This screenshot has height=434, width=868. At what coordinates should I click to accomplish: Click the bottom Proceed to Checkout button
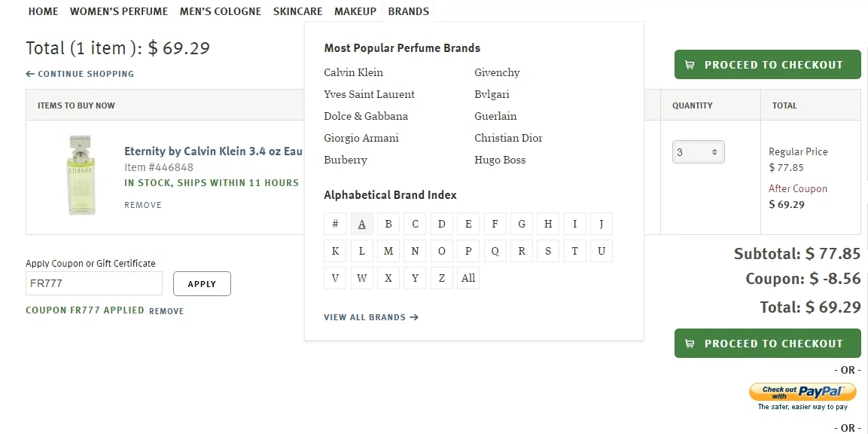tap(767, 343)
